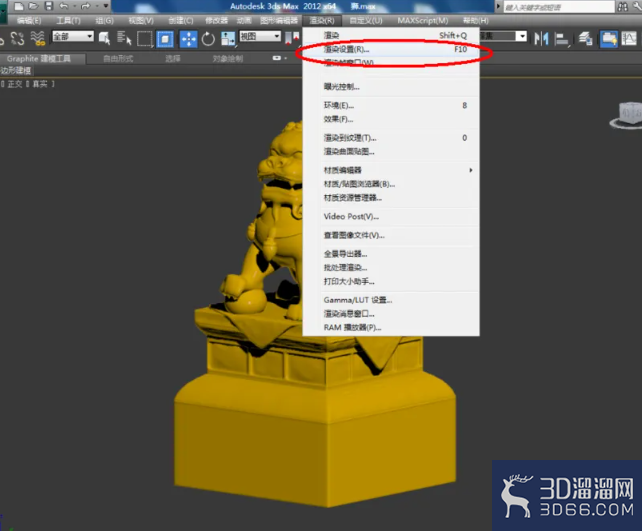Choose 材质/贴图浏览器(B)... menu entry

click(x=391, y=184)
